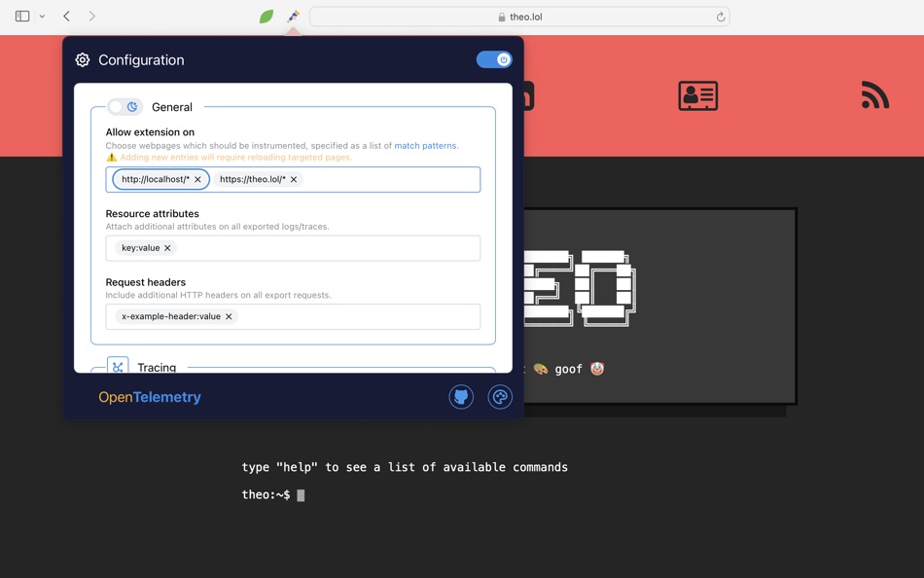Click the RSS feed icon
The height and width of the screenshot is (578, 924).
click(874, 95)
